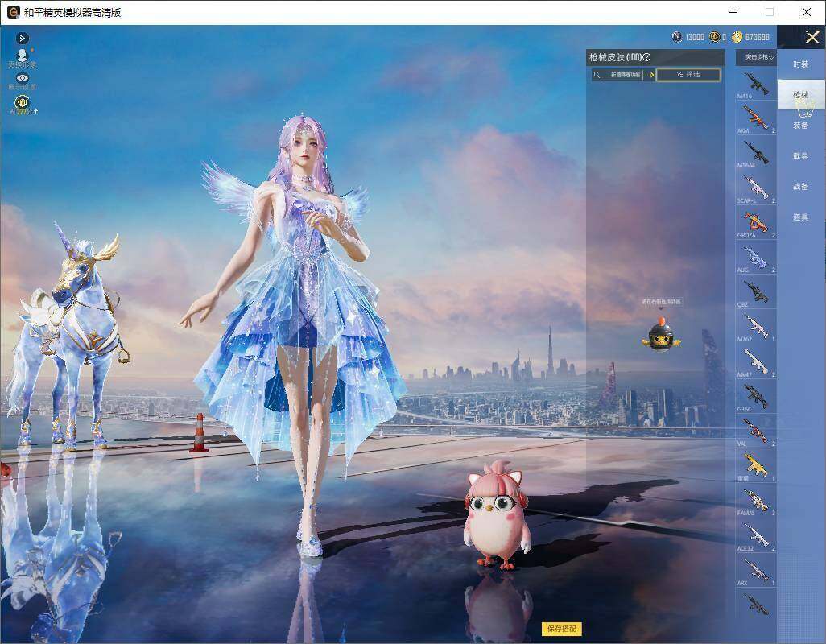Screen dimensions: 826x644
Task: Open the 战备 tab
Action: pos(801,187)
